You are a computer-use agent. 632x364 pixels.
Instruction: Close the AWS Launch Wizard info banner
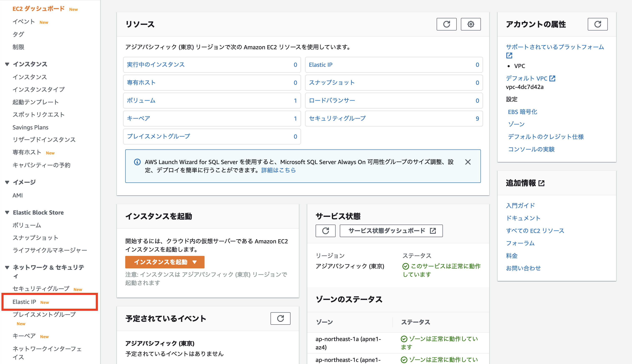tap(468, 162)
